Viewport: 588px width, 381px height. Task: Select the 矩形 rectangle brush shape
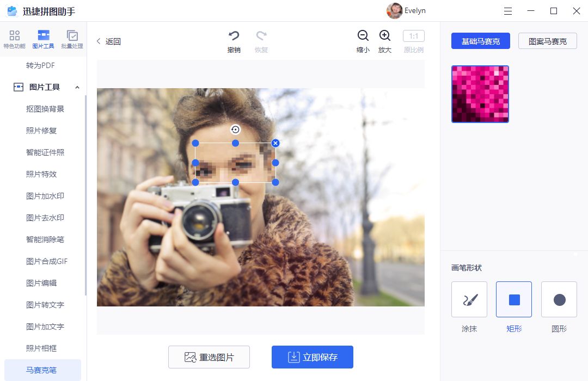click(513, 299)
